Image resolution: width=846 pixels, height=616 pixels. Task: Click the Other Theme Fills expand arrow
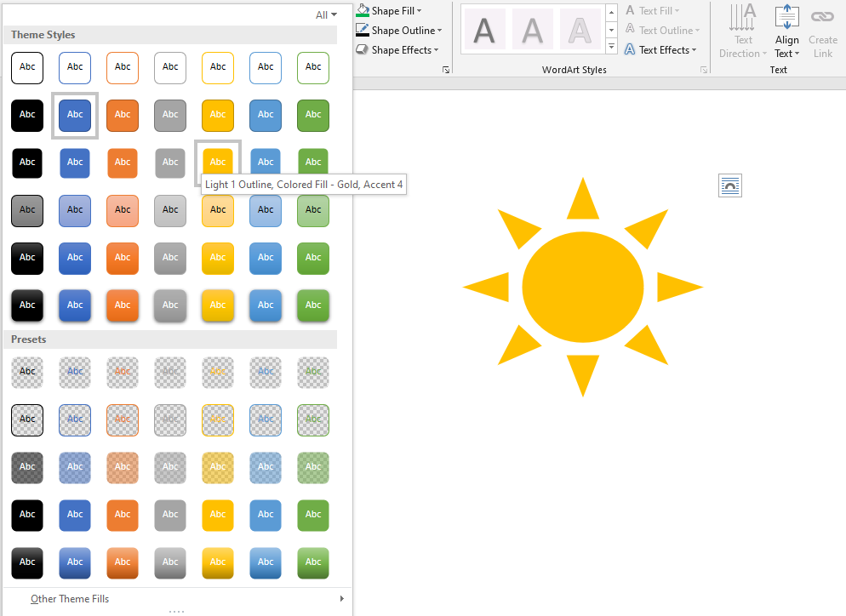coord(344,598)
